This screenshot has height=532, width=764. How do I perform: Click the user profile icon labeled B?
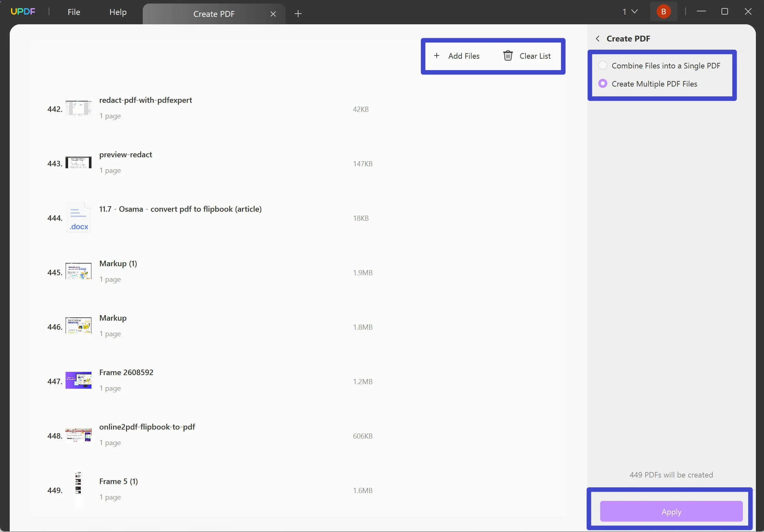click(x=663, y=12)
